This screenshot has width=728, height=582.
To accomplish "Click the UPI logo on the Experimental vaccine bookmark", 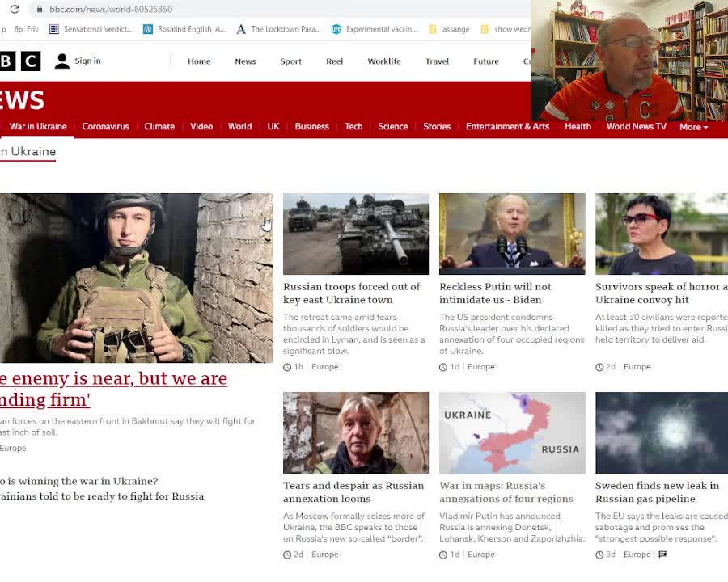I will pyautogui.click(x=336, y=29).
